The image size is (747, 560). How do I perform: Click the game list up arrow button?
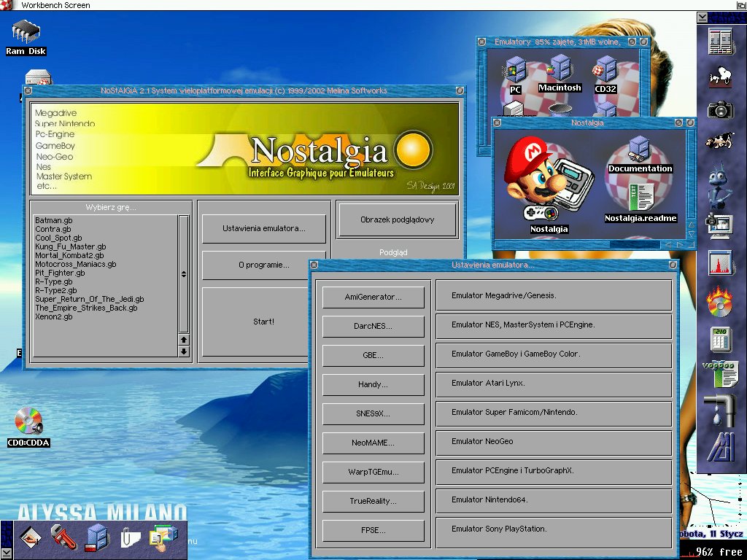tap(183, 340)
